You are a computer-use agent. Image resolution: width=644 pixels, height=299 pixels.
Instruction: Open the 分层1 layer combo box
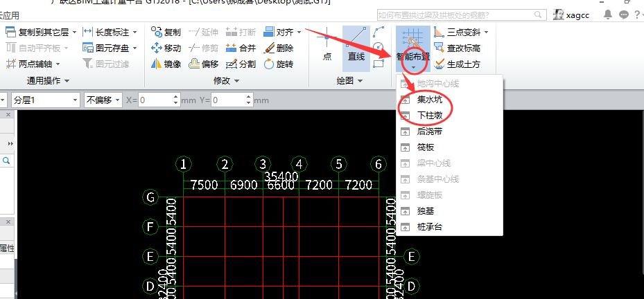click(46, 100)
